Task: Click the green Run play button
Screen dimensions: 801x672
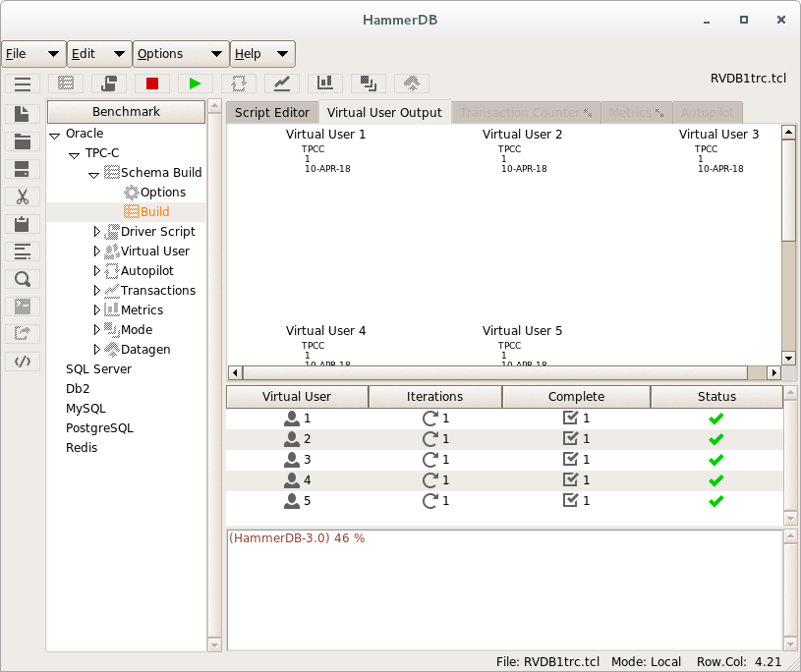Action: (x=196, y=84)
